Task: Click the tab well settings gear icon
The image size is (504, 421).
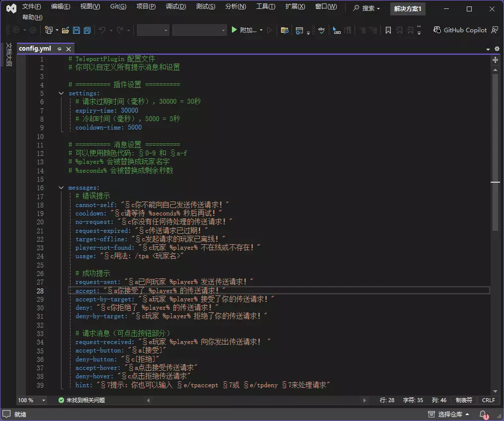Action: [x=497, y=49]
